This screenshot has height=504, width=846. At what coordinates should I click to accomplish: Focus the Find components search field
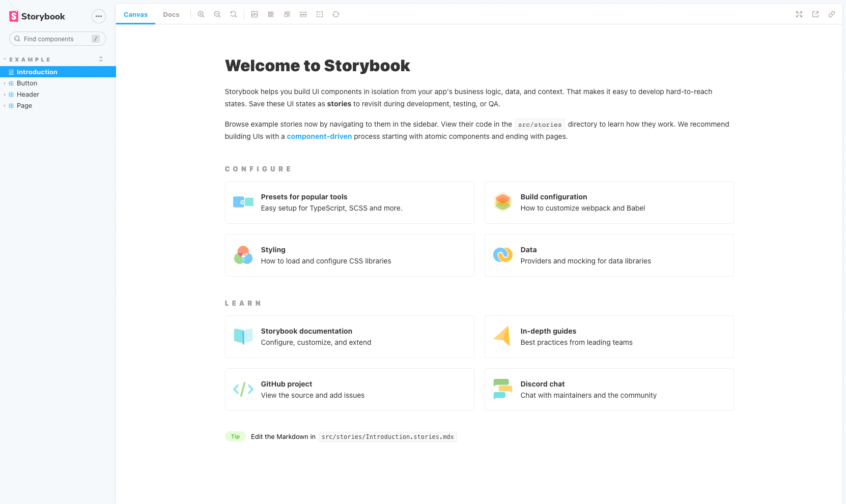click(x=58, y=39)
